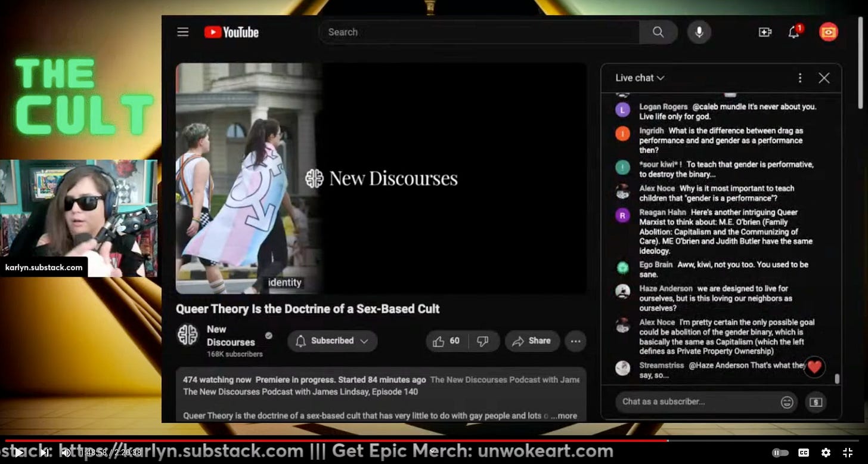Click '474 watching now' text
Image resolution: width=868 pixels, height=464 pixels.
tap(217, 379)
